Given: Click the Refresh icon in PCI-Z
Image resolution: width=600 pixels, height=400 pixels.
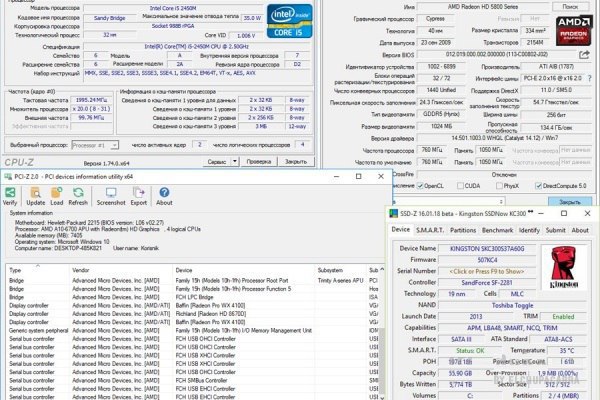Looking at the screenshot, I should pos(78,196).
